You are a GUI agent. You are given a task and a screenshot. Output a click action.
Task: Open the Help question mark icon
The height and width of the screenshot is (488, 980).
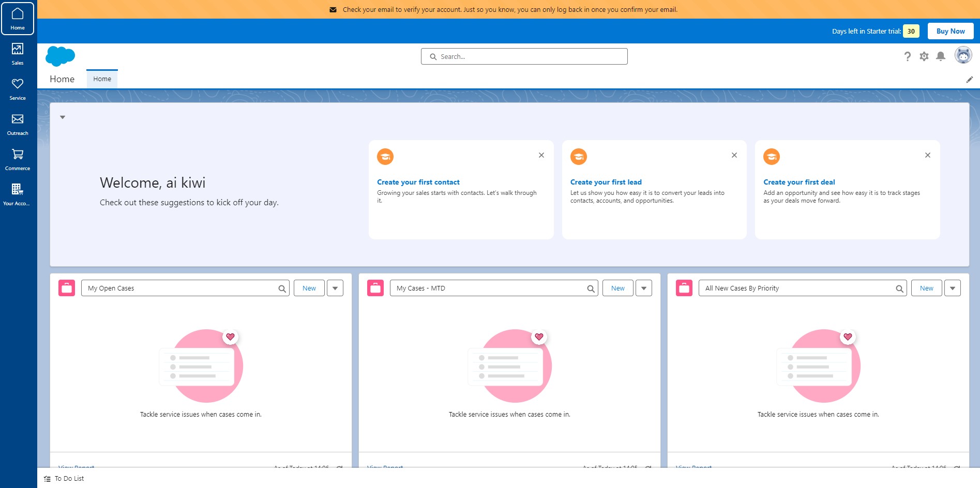tap(907, 56)
